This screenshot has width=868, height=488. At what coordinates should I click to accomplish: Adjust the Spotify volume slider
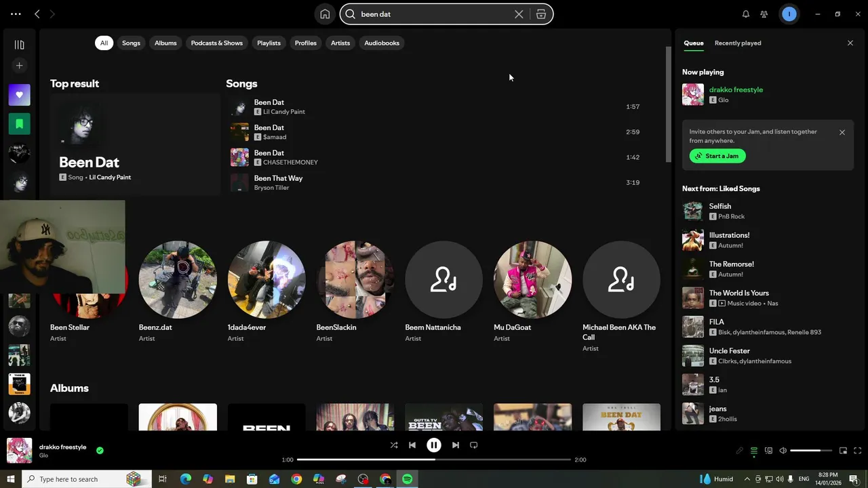coord(810,451)
